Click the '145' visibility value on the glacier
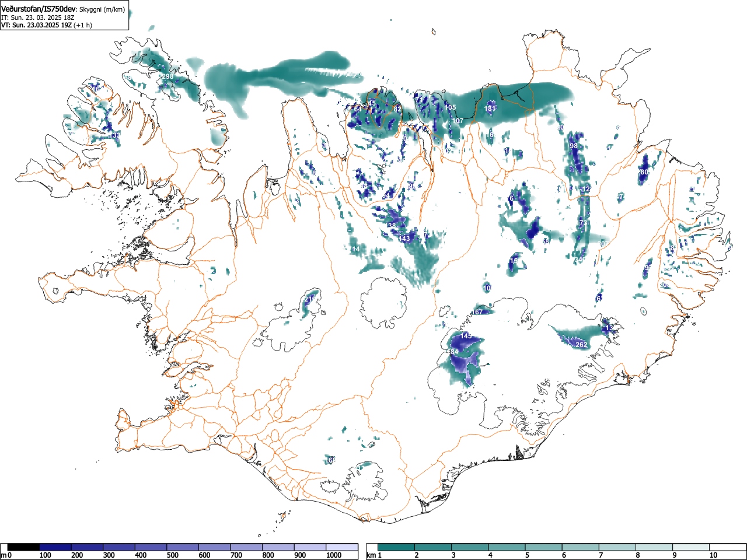Screen dimensions: 747x560 [x=466, y=336]
